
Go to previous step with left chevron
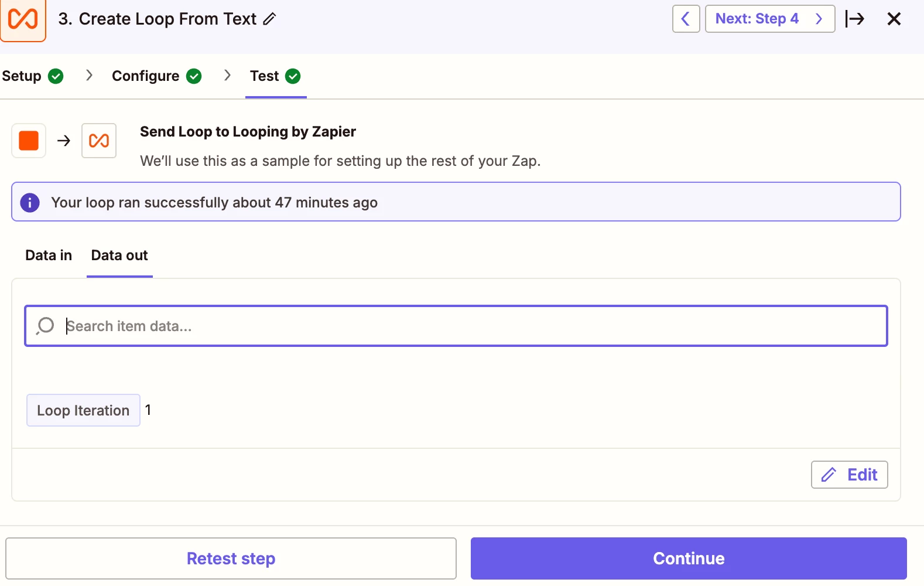pyautogui.click(x=686, y=19)
